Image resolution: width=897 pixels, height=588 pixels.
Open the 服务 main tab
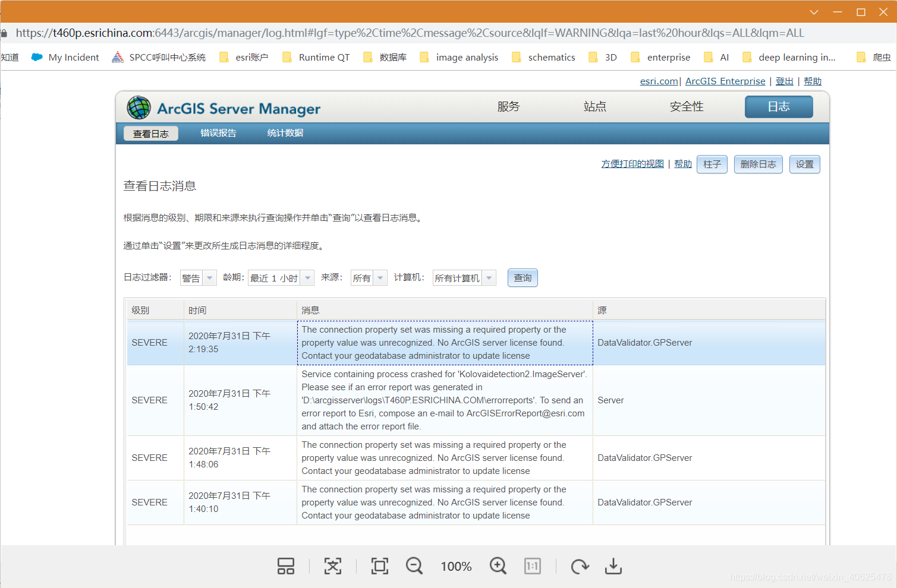(508, 106)
